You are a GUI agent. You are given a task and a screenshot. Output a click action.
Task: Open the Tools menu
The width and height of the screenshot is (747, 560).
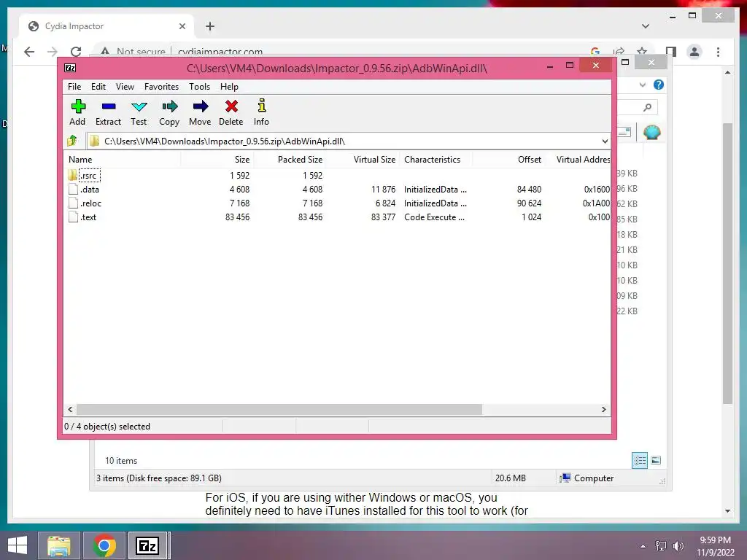click(199, 87)
